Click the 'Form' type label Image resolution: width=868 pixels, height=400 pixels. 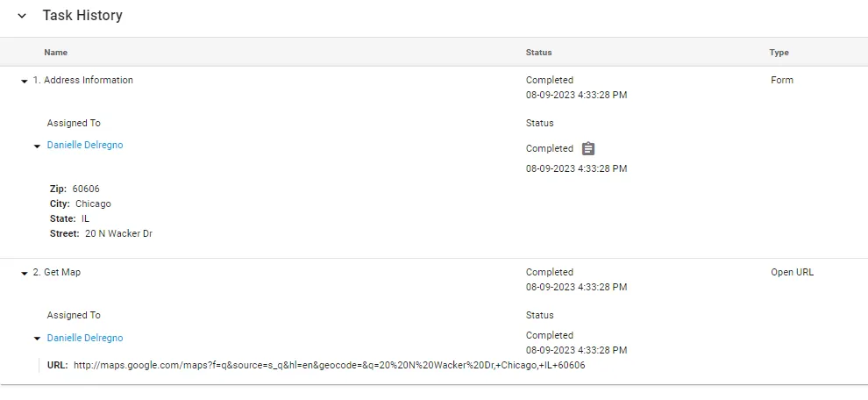[782, 80]
